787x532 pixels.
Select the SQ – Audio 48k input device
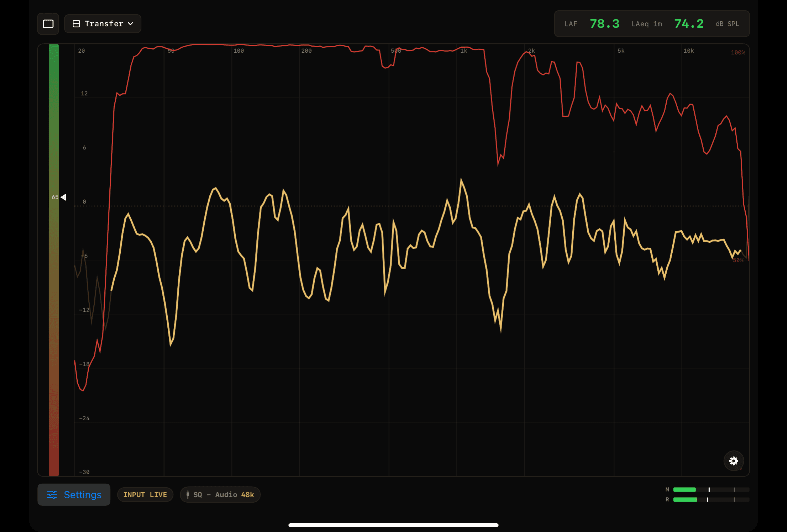coord(220,494)
